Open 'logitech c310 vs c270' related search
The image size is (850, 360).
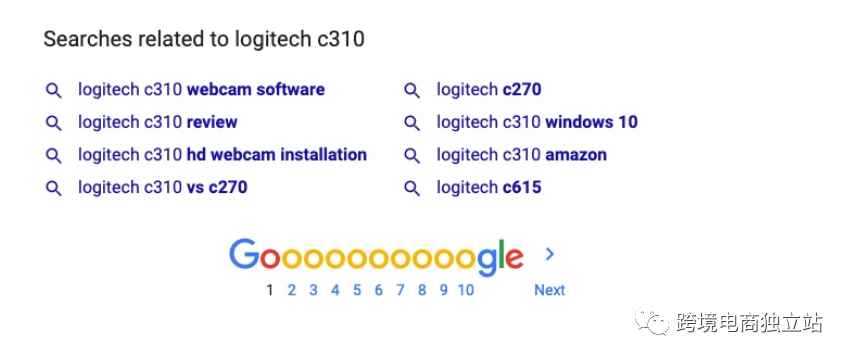[163, 187]
